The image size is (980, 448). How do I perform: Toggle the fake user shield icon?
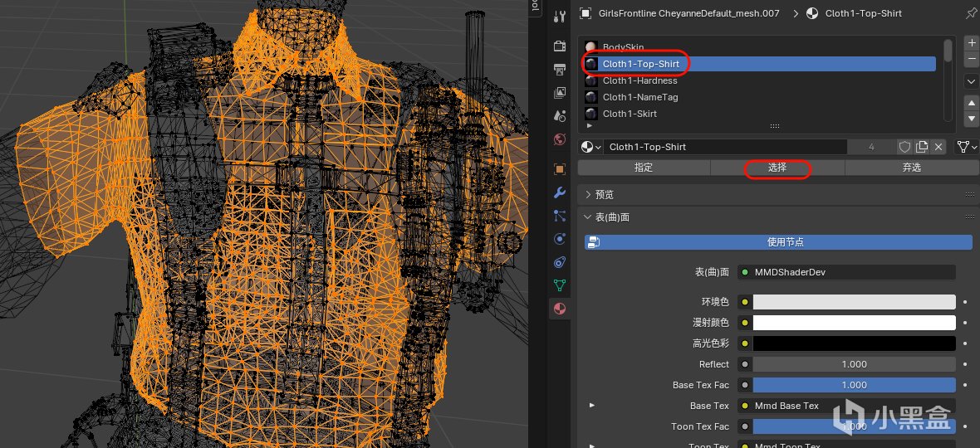904,147
